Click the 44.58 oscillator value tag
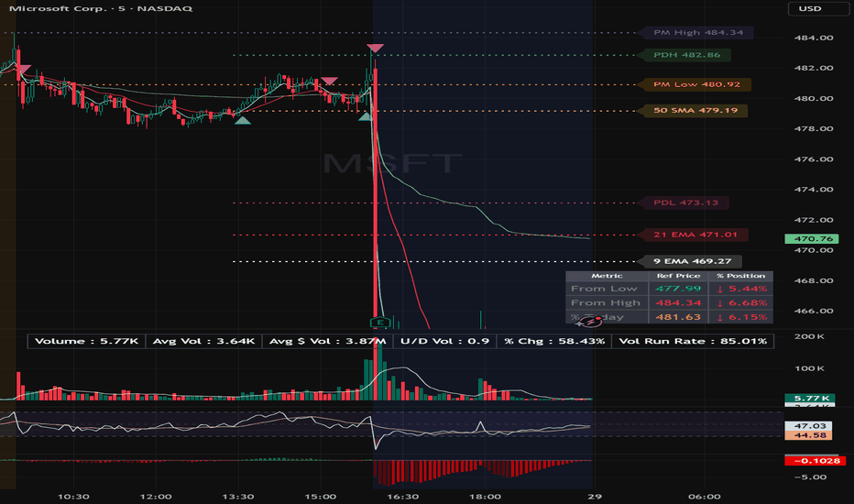This screenshot has width=854, height=504. pyautogui.click(x=809, y=435)
